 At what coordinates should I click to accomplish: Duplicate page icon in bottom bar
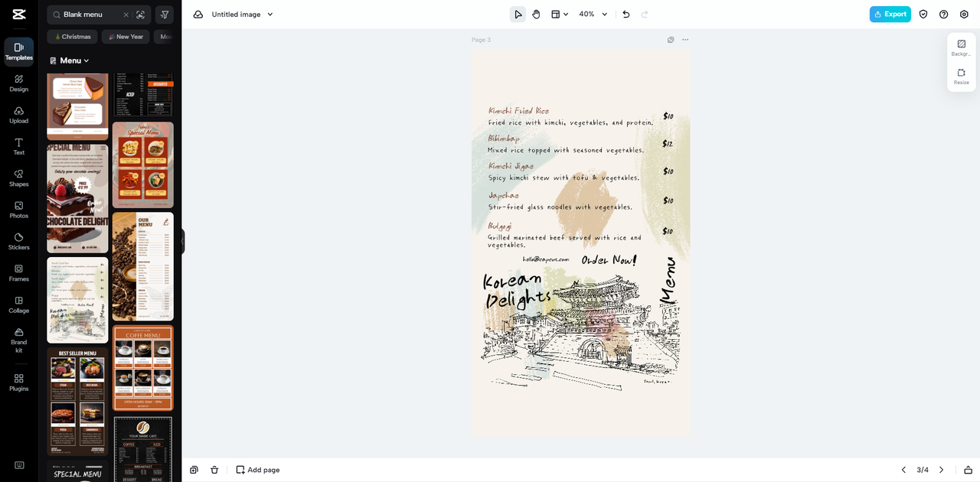point(194,470)
